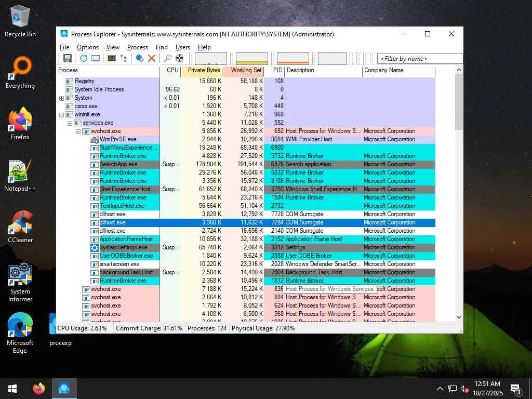Viewport: 532px width, 399px height.
Task: Collapse svchost.exe PID 692 tree node
Action: 78,131
